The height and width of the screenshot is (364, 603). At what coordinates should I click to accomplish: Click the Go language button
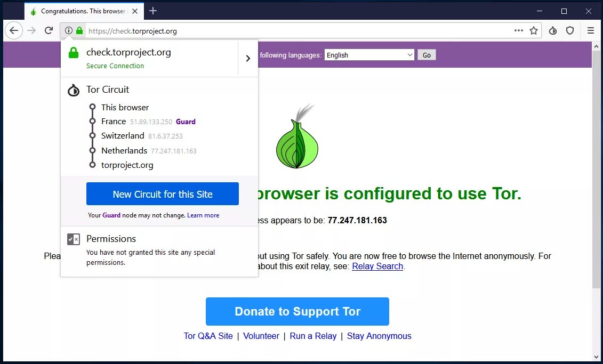(x=427, y=55)
